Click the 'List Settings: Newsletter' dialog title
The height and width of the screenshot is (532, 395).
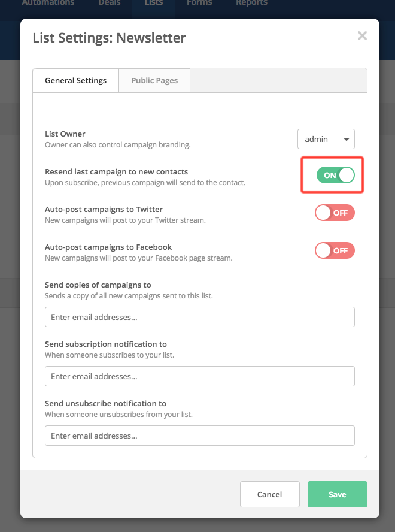(109, 38)
